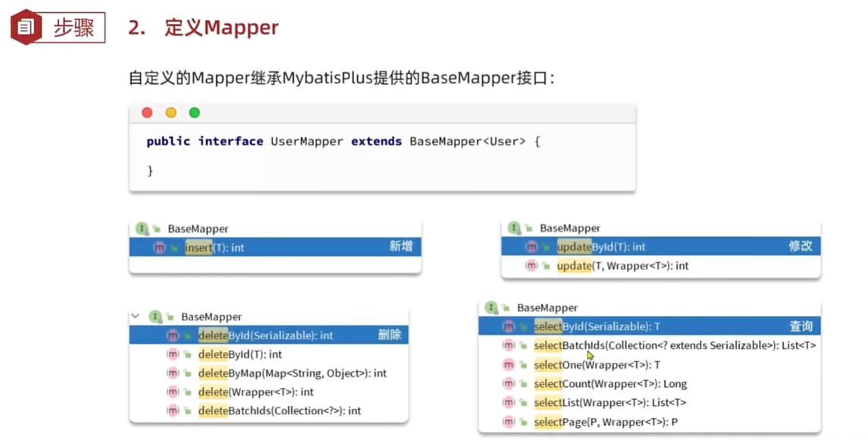
Task: Click the 'extends' keyword in code
Action: pos(377,142)
